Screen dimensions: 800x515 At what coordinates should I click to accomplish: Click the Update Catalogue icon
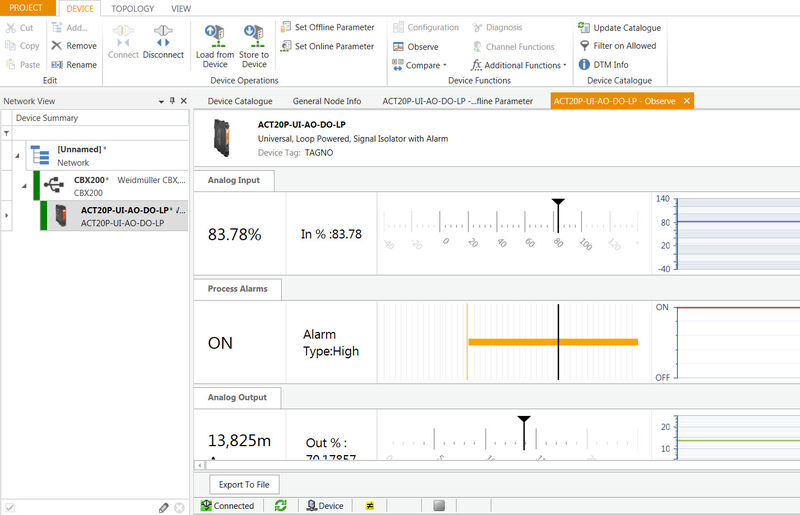[x=585, y=28]
